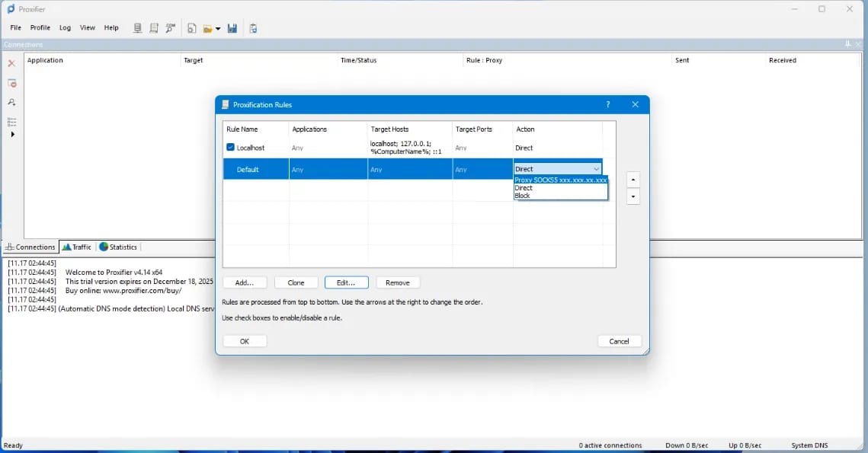Image resolution: width=868 pixels, height=453 pixels.
Task: Switch to the Traffic tab
Action: pyautogui.click(x=77, y=247)
